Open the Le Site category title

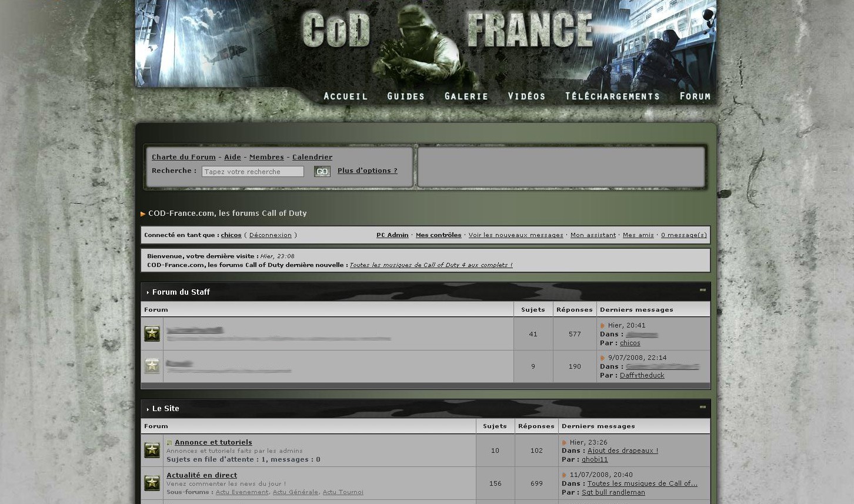click(165, 408)
